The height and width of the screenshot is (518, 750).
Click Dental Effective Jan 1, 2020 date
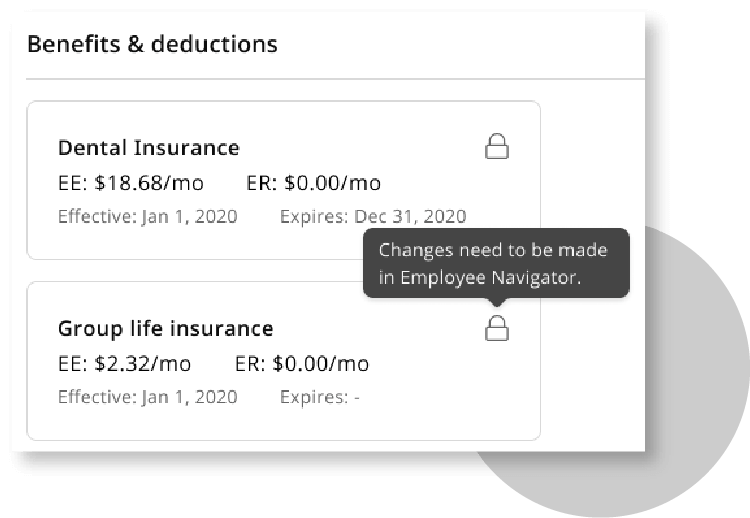(148, 217)
